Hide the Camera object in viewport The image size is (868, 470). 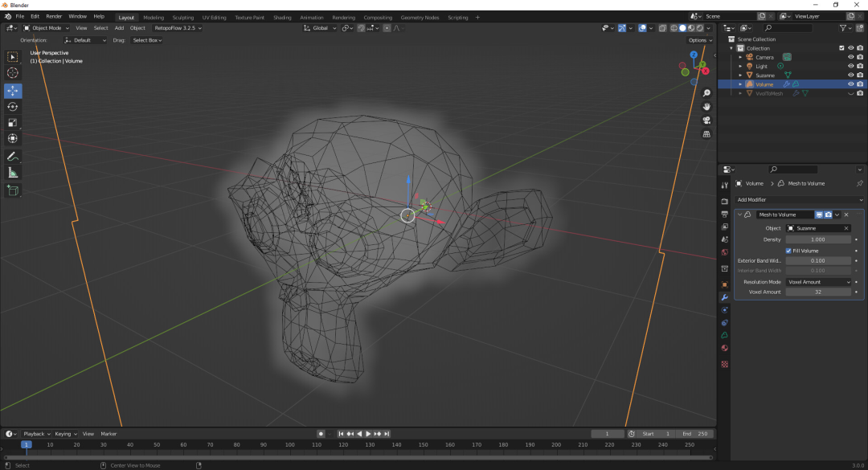tap(851, 57)
